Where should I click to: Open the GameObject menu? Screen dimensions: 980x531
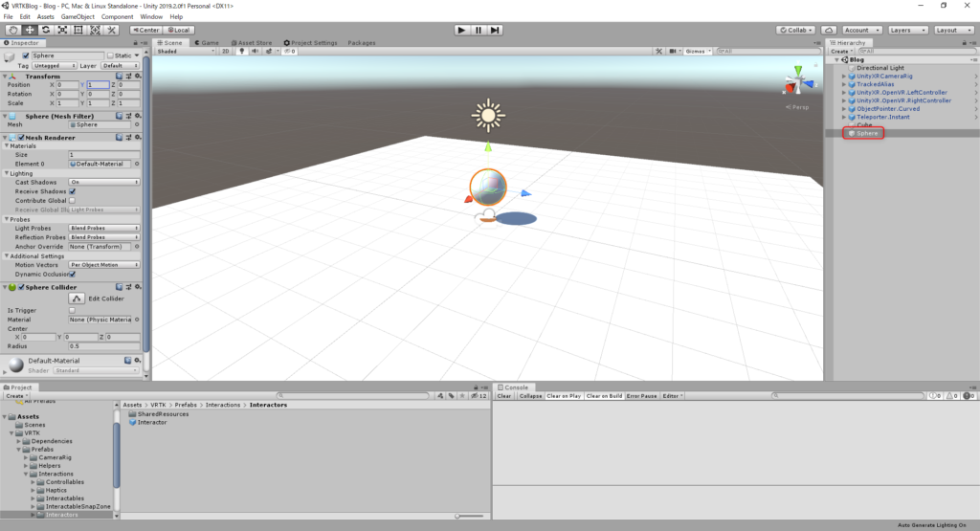pos(78,17)
